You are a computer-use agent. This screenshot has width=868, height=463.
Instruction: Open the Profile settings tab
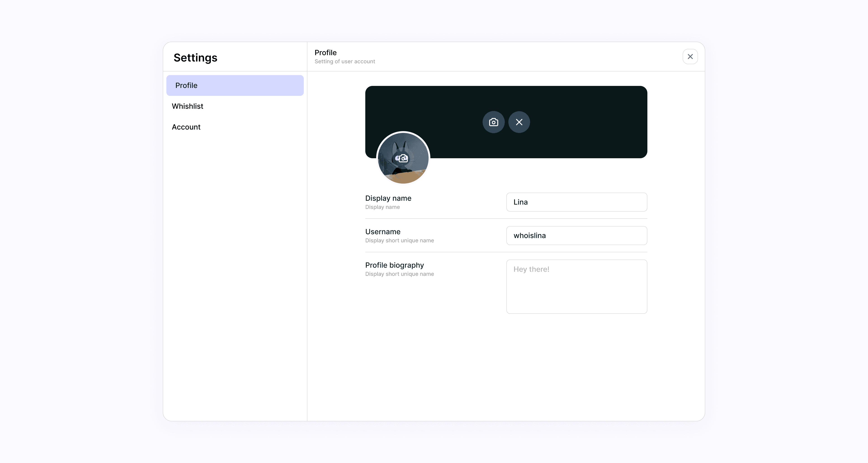(x=235, y=85)
